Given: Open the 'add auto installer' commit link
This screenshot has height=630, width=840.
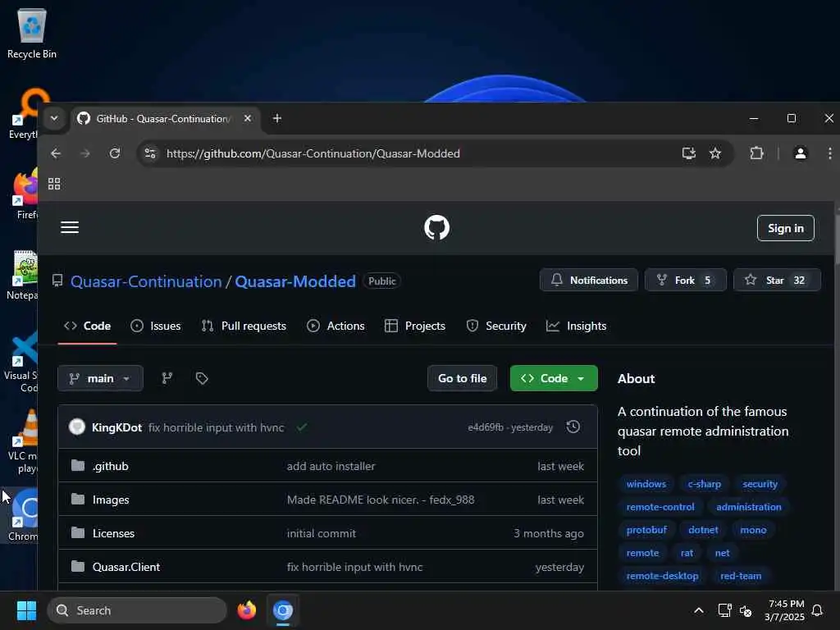Looking at the screenshot, I should click(331, 466).
